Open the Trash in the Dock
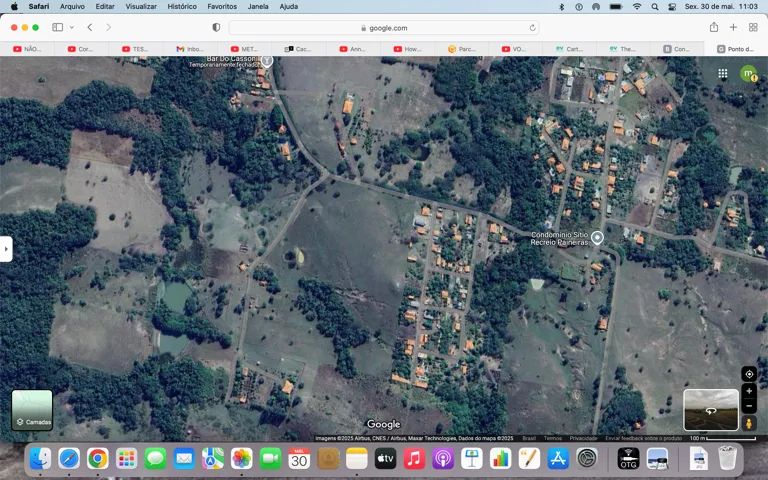Image resolution: width=768 pixels, height=480 pixels. [727, 458]
